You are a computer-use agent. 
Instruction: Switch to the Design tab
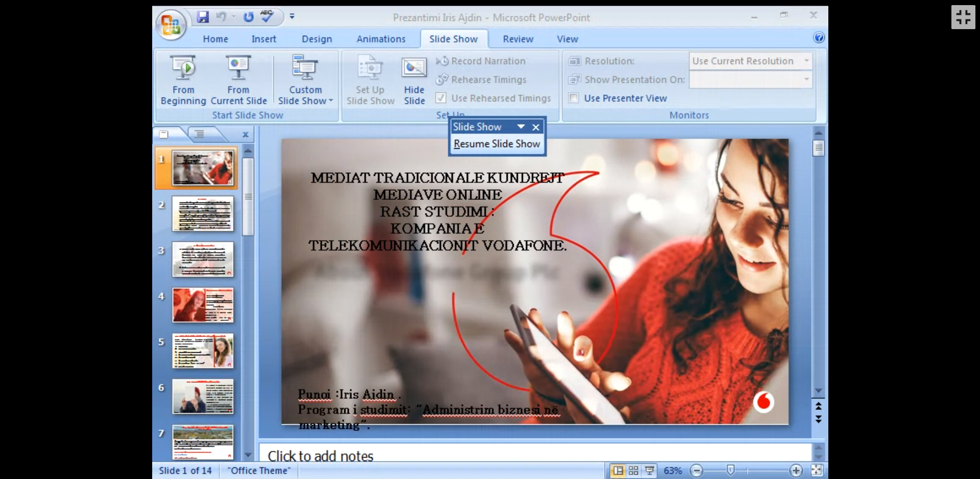tap(317, 39)
